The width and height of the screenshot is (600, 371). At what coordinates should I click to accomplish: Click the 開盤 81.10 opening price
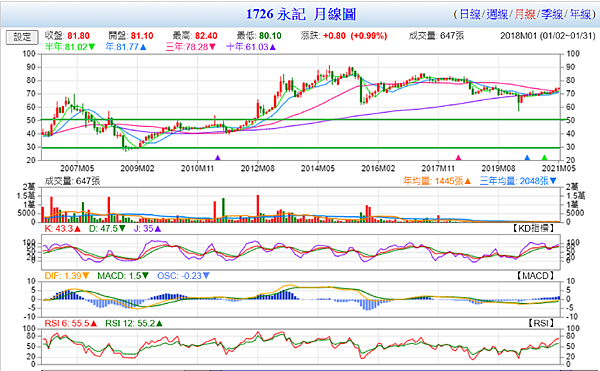click(x=131, y=36)
